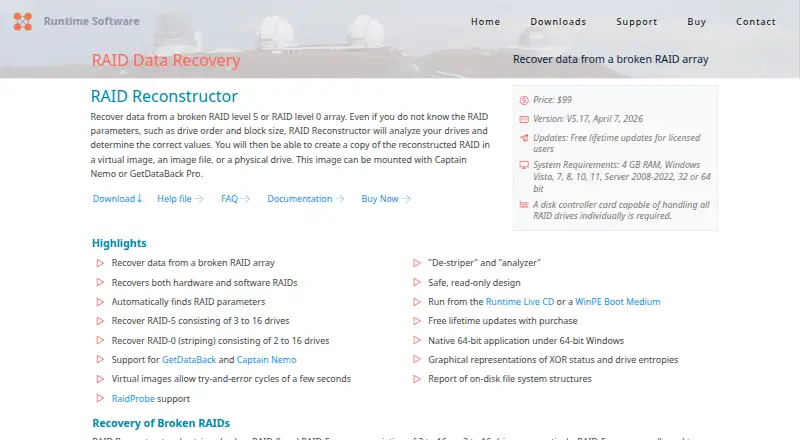Click the Recovery of Broken RAIDs heading
This screenshot has height=440, width=800.
tap(161, 423)
